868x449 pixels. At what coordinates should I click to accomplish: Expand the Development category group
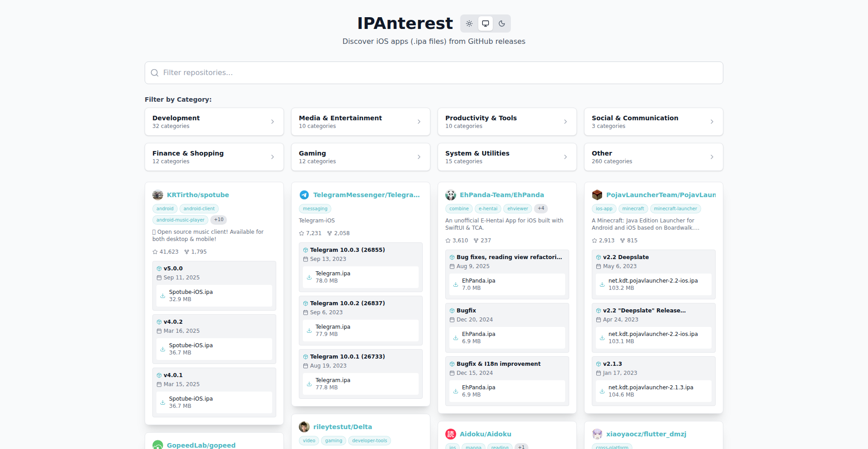pyautogui.click(x=214, y=122)
